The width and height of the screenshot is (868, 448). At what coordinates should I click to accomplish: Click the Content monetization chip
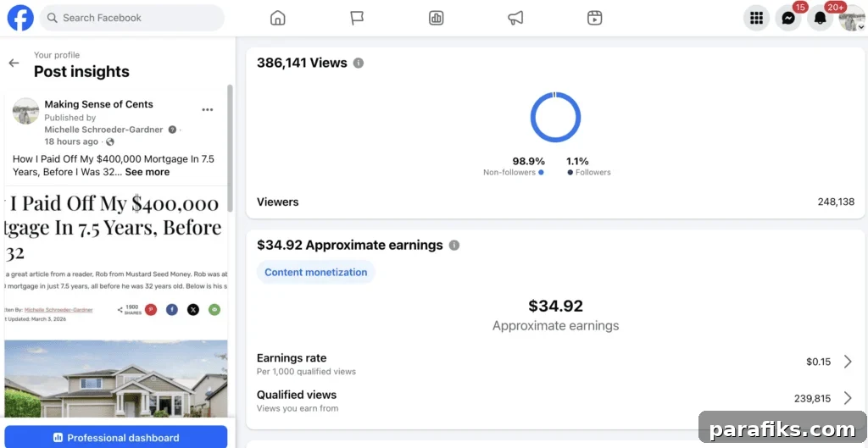[x=315, y=272]
